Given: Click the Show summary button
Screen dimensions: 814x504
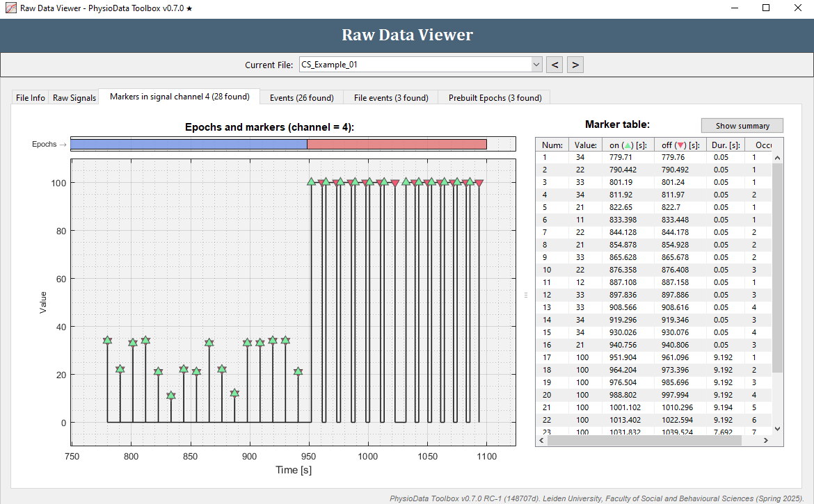Looking at the screenshot, I should [742, 125].
